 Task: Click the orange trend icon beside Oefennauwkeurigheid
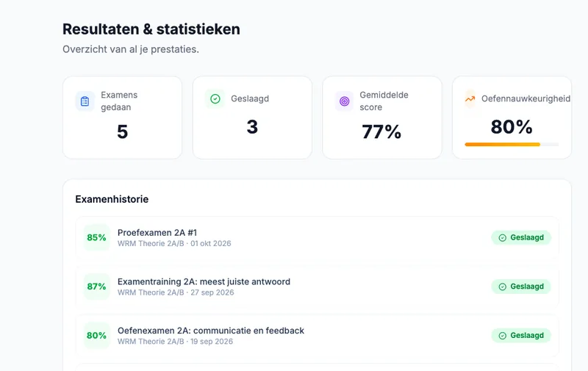470,99
